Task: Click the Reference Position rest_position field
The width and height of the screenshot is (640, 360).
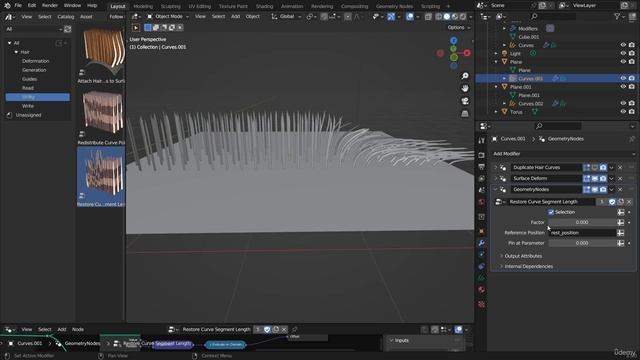Action: [x=582, y=233]
